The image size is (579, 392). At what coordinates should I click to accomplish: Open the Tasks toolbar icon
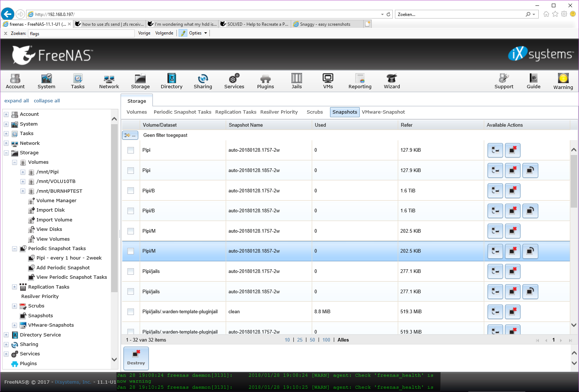(78, 81)
